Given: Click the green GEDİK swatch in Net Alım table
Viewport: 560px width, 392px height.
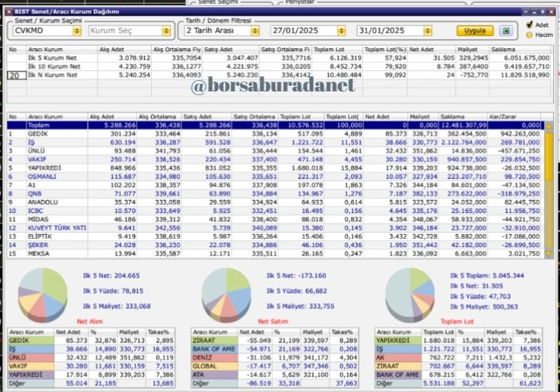Looking at the screenshot, I should [x=31, y=341].
